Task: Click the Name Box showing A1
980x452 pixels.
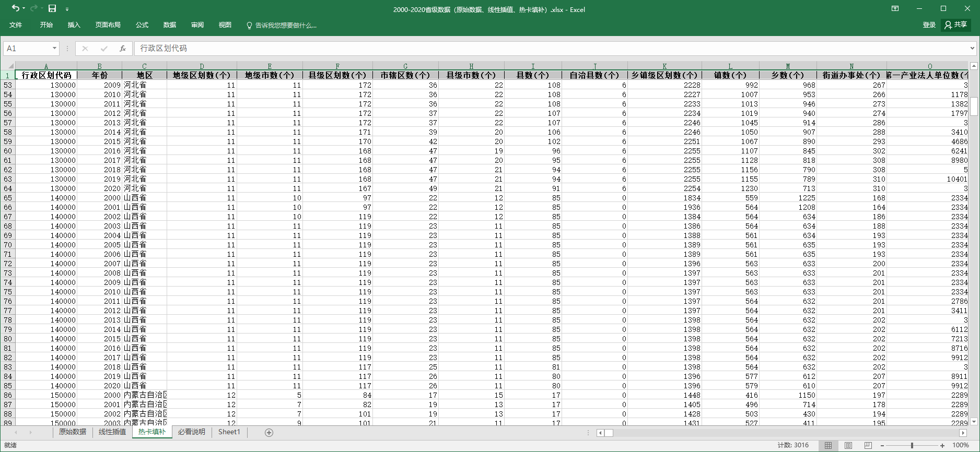Action: [27, 49]
